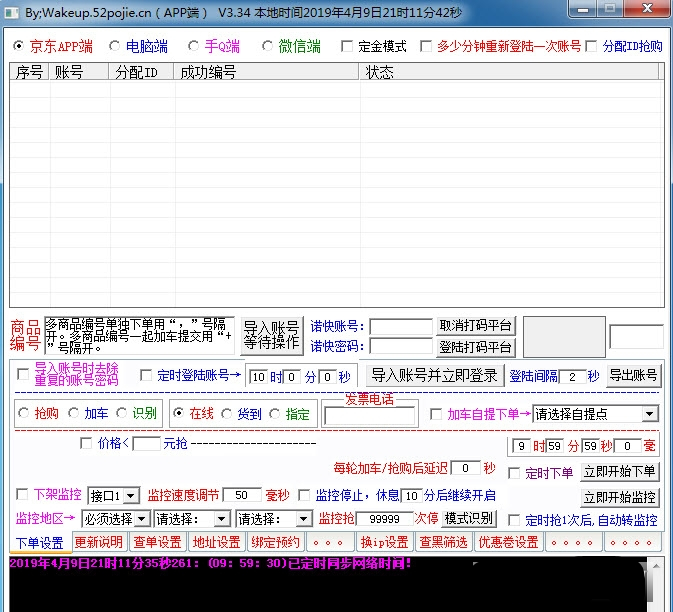Image resolution: width=673 pixels, height=612 pixels.
Task: Check the 定时登陆账号 option
Action: [146, 376]
